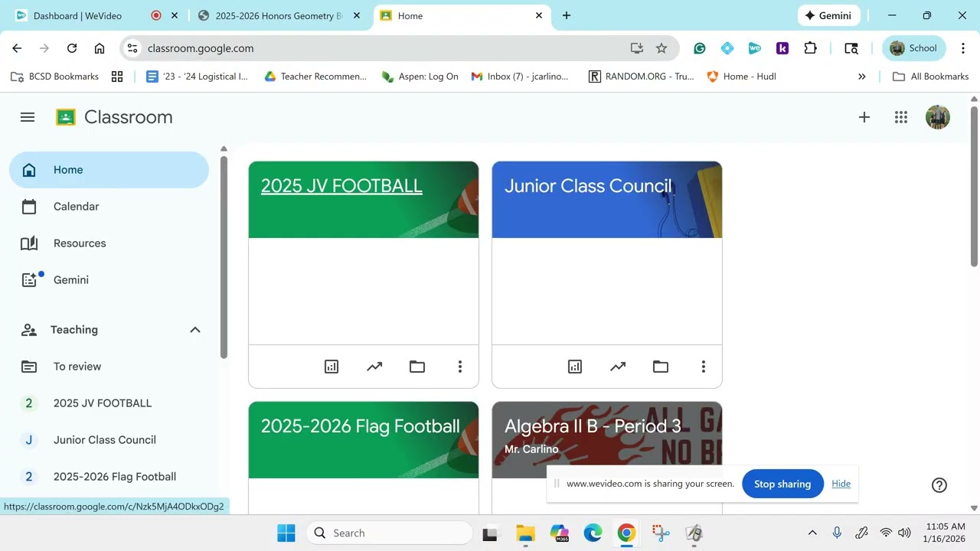Image resolution: width=980 pixels, height=551 pixels.
Task: Collapse the Teaching section
Action: tap(195, 330)
